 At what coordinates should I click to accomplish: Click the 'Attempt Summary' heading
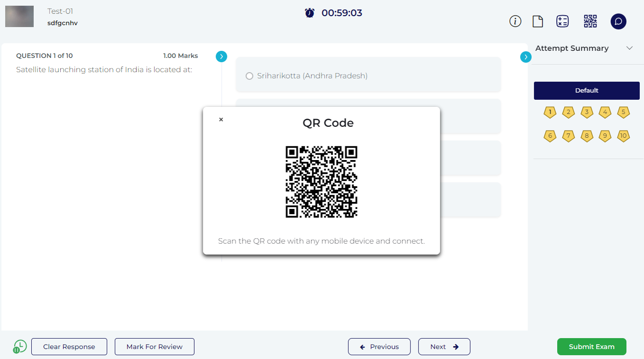pyautogui.click(x=572, y=48)
